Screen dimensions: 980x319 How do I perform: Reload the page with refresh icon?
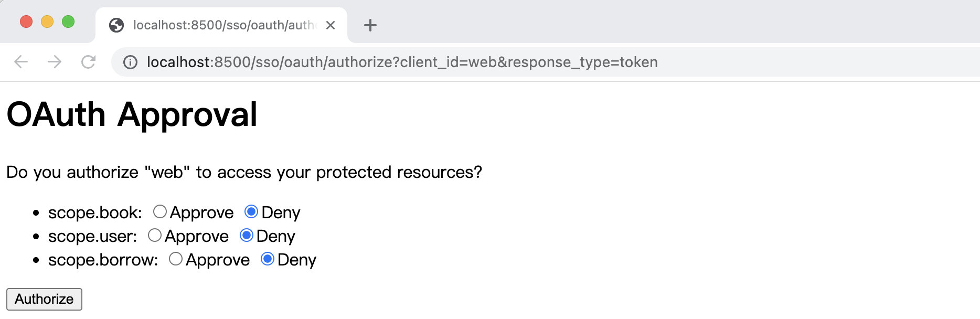pyautogui.click(x=88, y=62)
